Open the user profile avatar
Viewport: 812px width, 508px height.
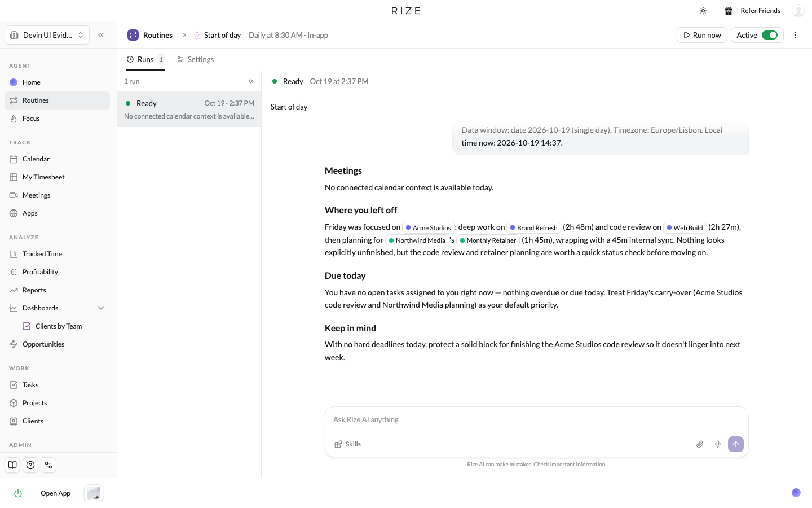[x=798, y=11]
